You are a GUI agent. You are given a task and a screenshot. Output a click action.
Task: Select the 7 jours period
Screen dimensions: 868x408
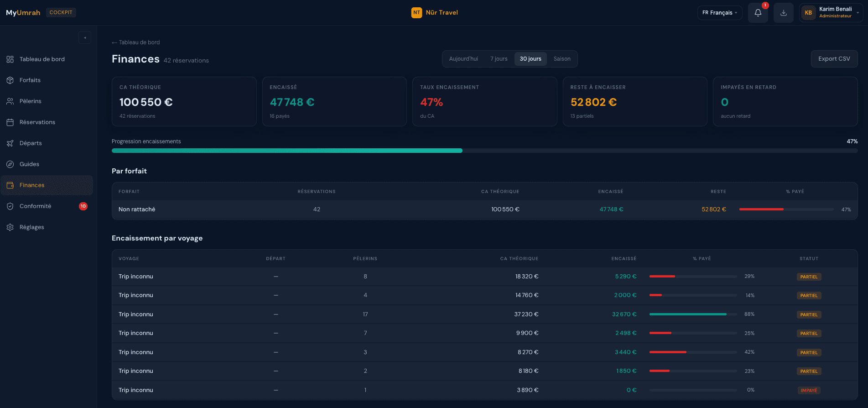[x=499, y=59]
